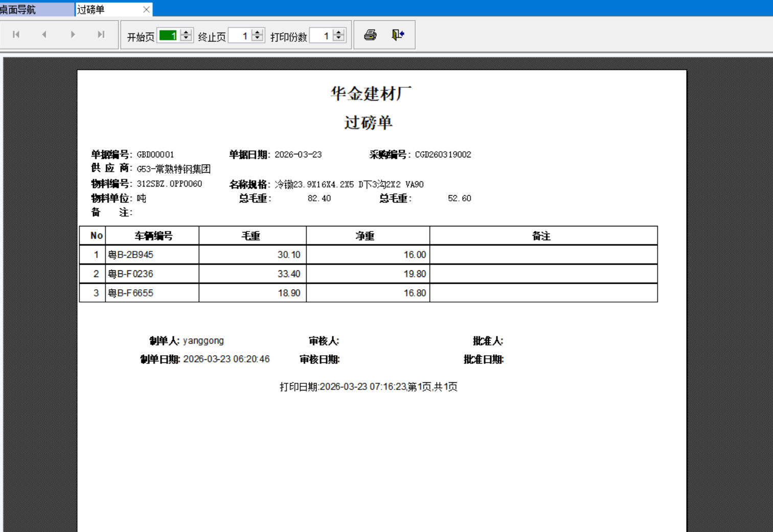Click the 开始页 input field

click(x=168, y=35)
